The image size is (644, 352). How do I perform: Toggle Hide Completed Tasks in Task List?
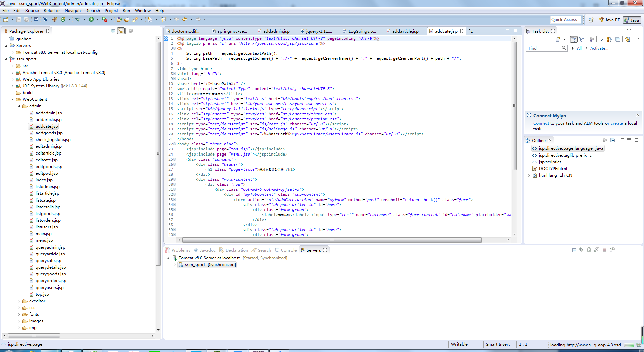point(602,39)
